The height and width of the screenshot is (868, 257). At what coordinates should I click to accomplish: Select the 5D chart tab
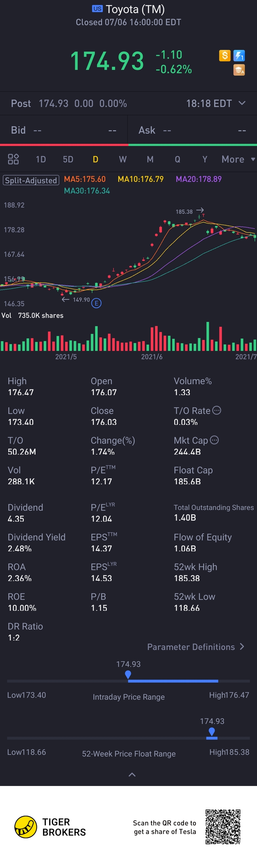pos(68,159)
